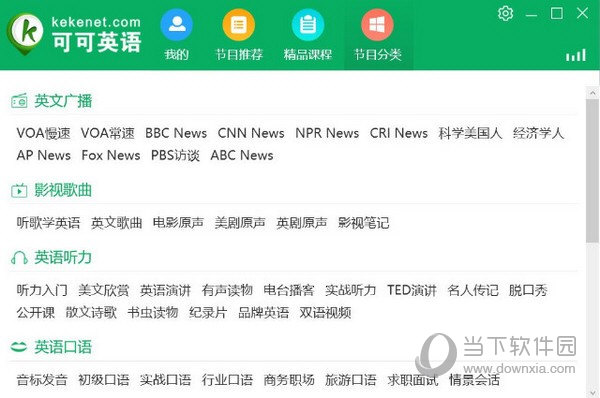Open 电影原声 category

pyautogui.click(x=178, y=223)
